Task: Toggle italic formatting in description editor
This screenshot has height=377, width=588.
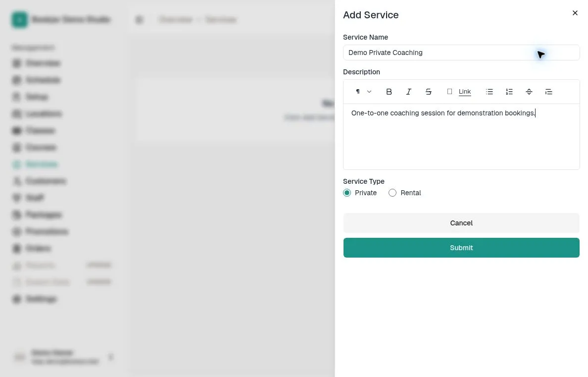Action: pyautogui.click(x=408, y=92)
